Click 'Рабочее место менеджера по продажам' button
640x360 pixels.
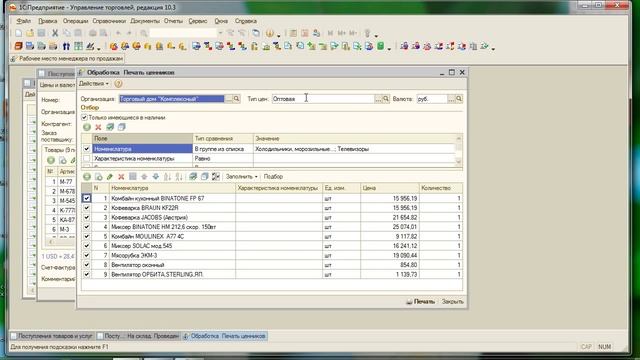pyautogui.click(x=67, y=59)
